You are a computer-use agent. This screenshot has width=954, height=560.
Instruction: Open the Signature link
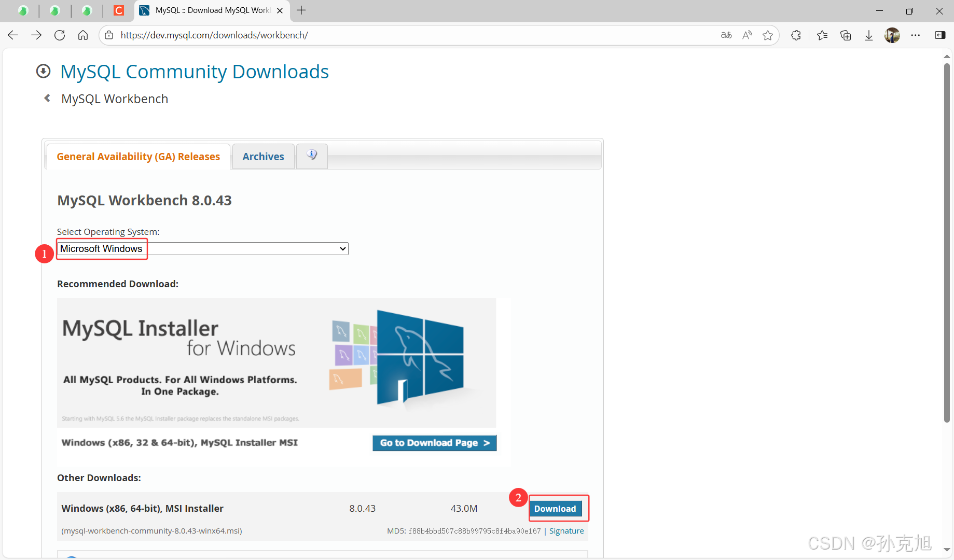point(566,531)
